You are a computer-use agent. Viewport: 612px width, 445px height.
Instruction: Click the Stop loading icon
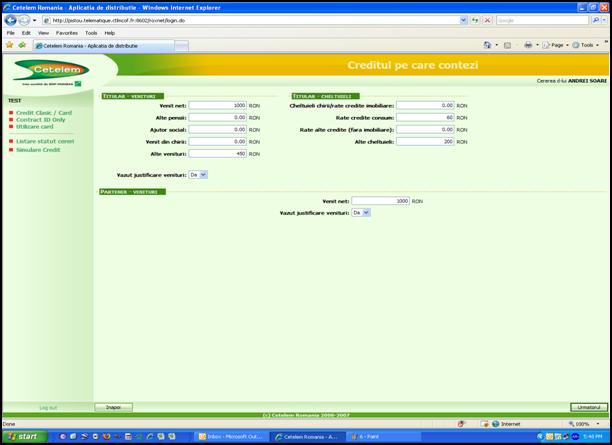(x=485, y=20)
